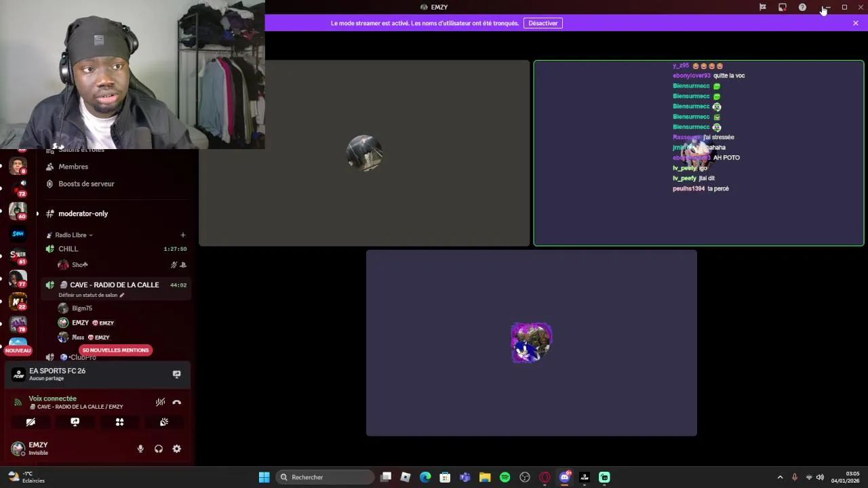Image resolution: width=868 pixels, height=488 pixels.
Task: Select server icon with badge 22
Action: 18,301
